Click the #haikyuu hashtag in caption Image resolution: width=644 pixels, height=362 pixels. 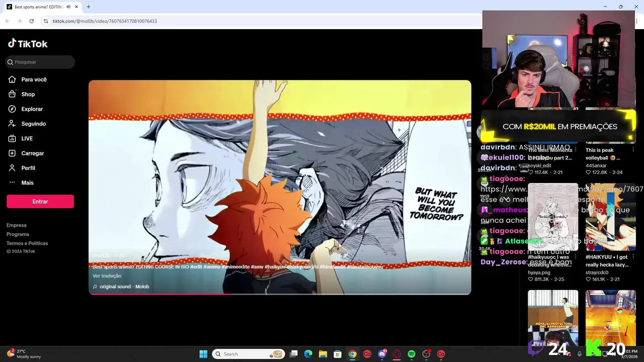pos(275,267)
